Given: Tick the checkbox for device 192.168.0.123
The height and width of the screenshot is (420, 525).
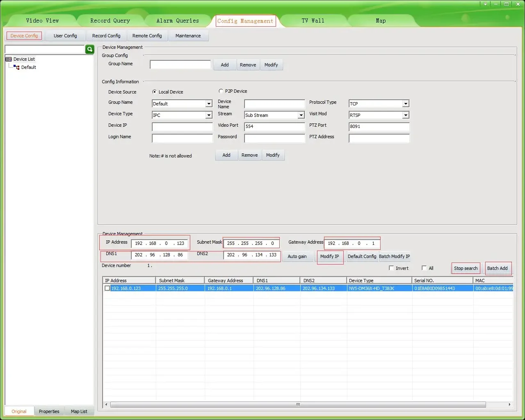Looking at the screenshot, I should 107,288.
